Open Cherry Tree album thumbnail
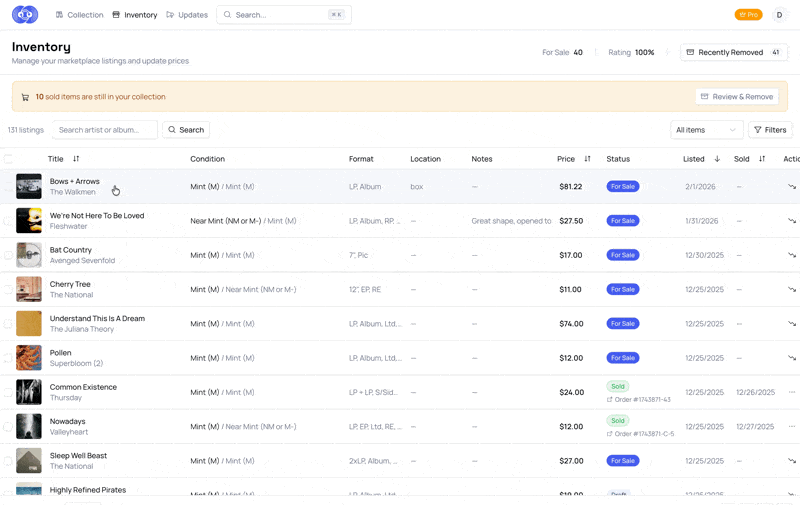Image resolution: width=800 pixels, height=505 pixels. pos(29,289)
